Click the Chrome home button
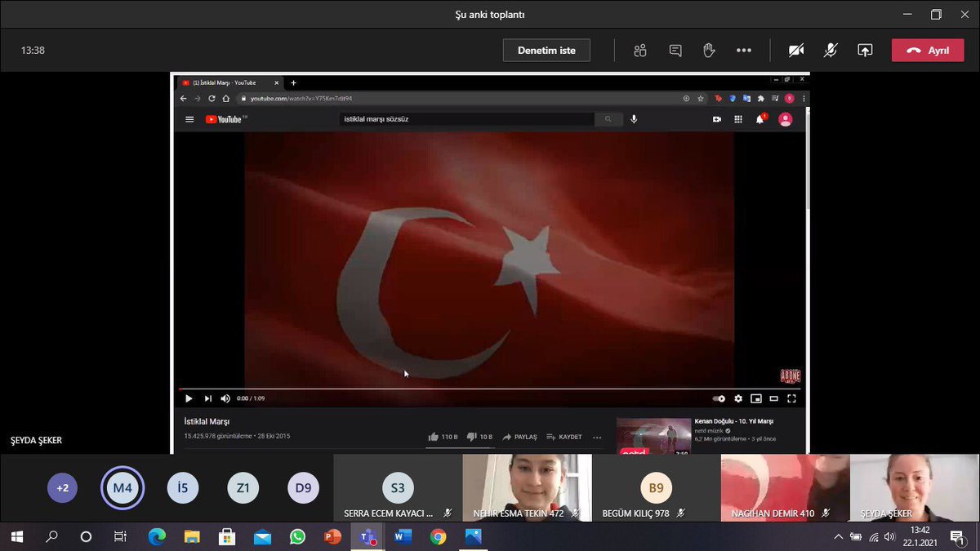This screenshot has height=551, width=980. tap(226, 98)
